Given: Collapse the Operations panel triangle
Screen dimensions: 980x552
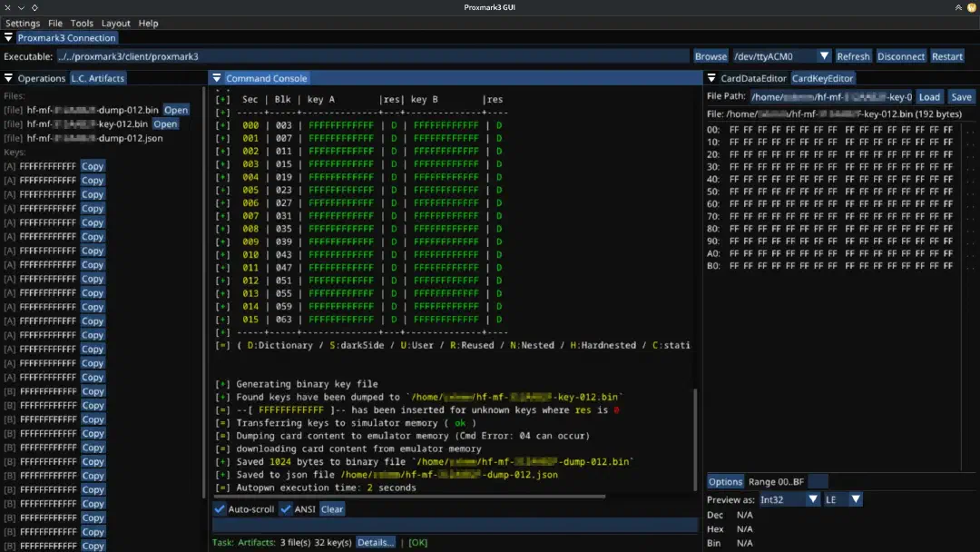Looking at the screenshot, I should (8, 78).
